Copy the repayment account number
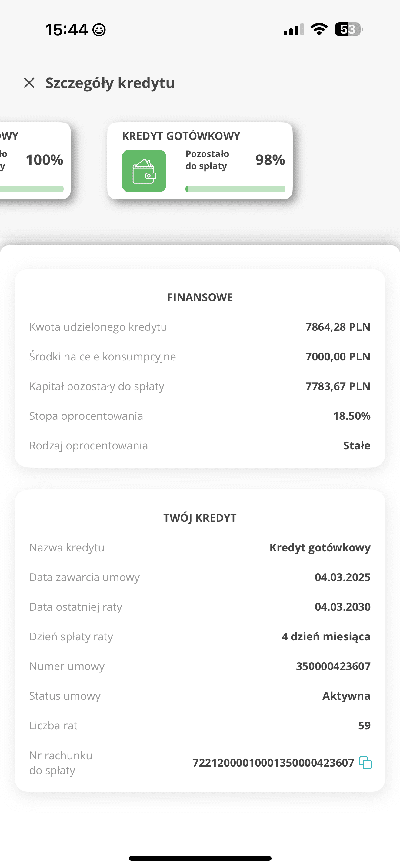This screenshot has height=868, width=400. [365, 763]
